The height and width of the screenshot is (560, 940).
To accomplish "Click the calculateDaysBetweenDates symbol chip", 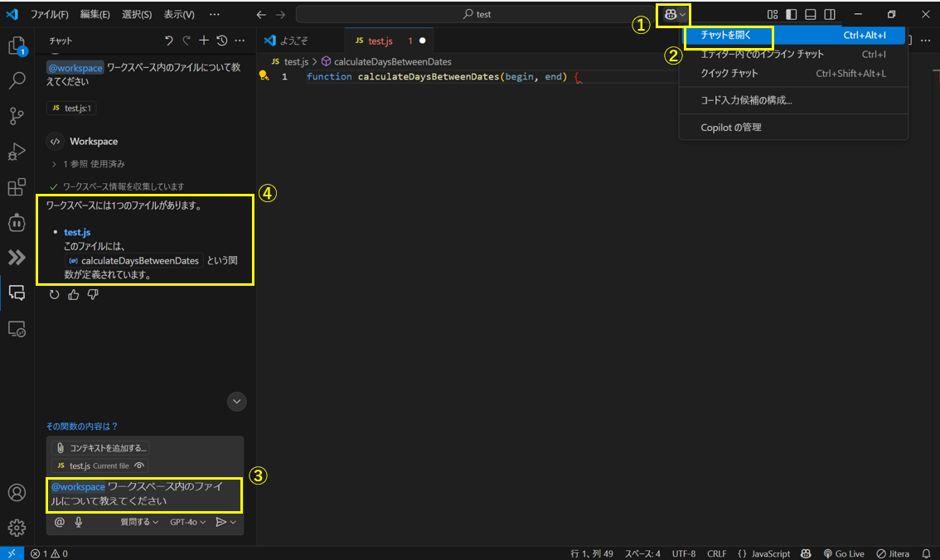I will pos(133,261).
